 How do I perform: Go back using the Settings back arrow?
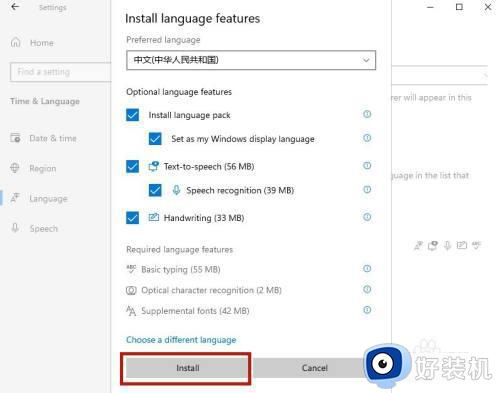tap(15, 7)
